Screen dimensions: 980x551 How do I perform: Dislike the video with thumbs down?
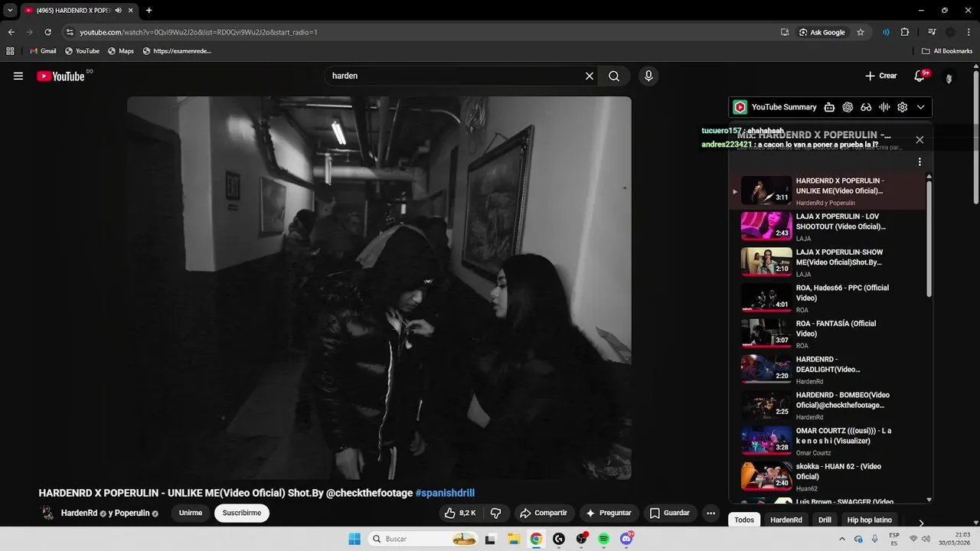pos(496,513)
